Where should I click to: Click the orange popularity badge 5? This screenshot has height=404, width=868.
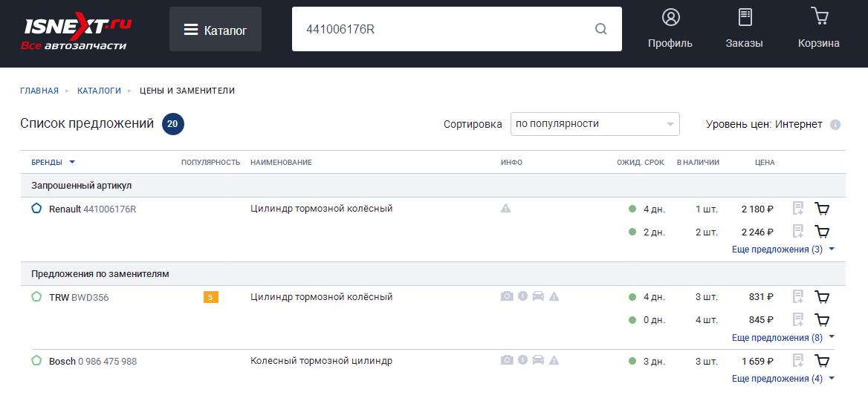pyautogui.click(x=211, y=297)
